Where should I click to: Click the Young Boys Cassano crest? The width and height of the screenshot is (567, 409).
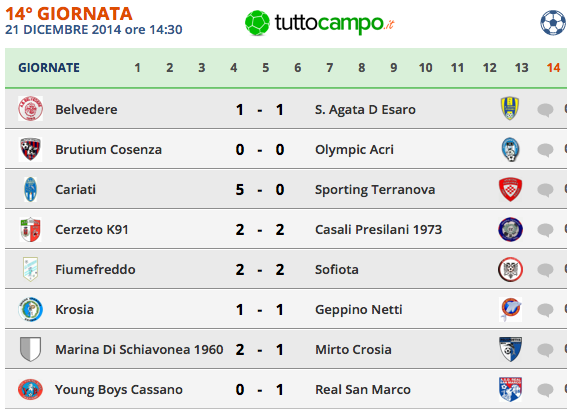[x=30, y=389]
